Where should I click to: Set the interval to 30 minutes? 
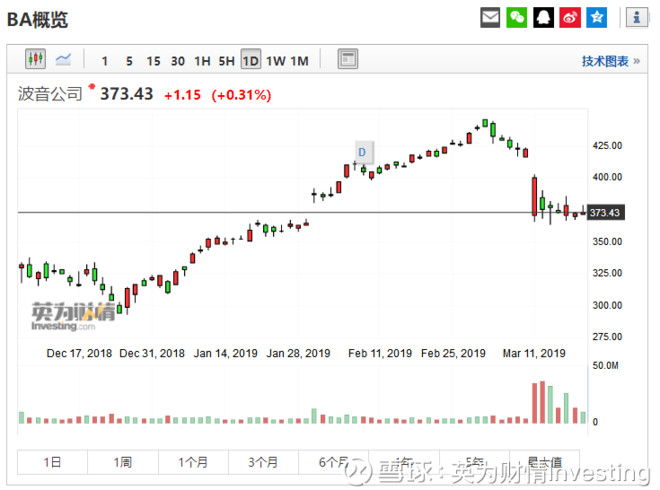tap(178, 61)
